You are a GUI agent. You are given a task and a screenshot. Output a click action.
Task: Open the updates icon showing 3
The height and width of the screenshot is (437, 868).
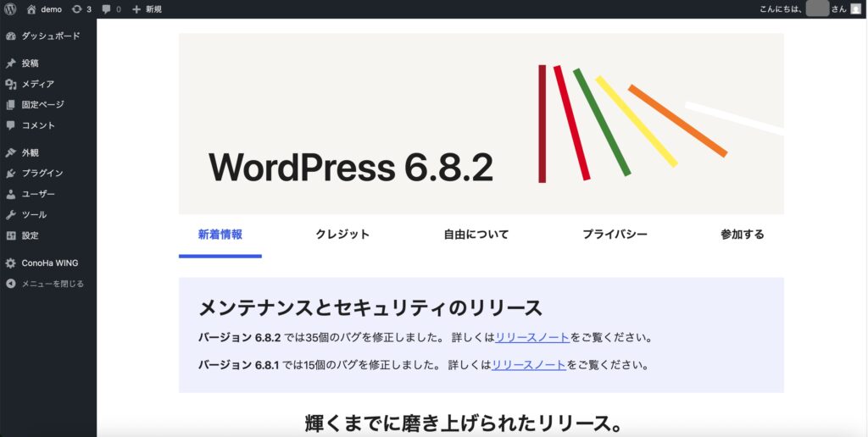click(76, 8)
